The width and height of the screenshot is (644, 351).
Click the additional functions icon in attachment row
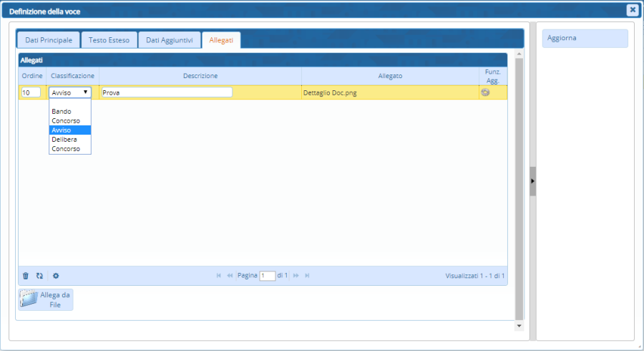485,92
